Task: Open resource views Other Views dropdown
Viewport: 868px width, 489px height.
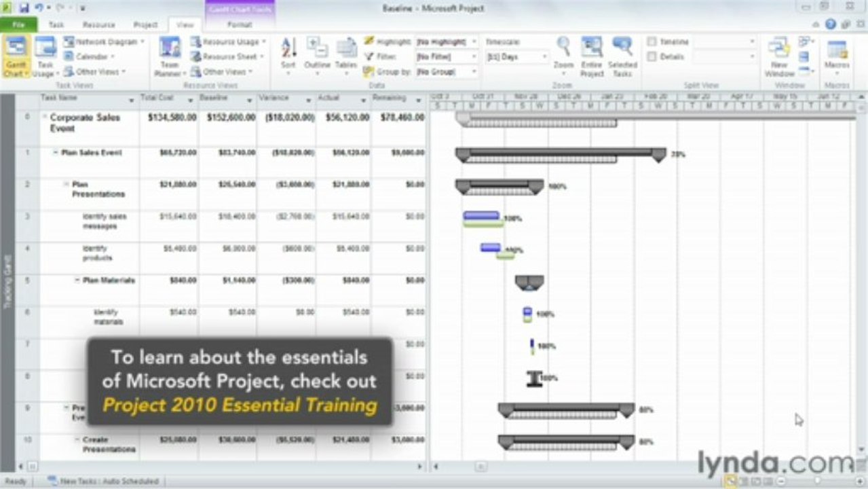Action: tap(223, 71)
